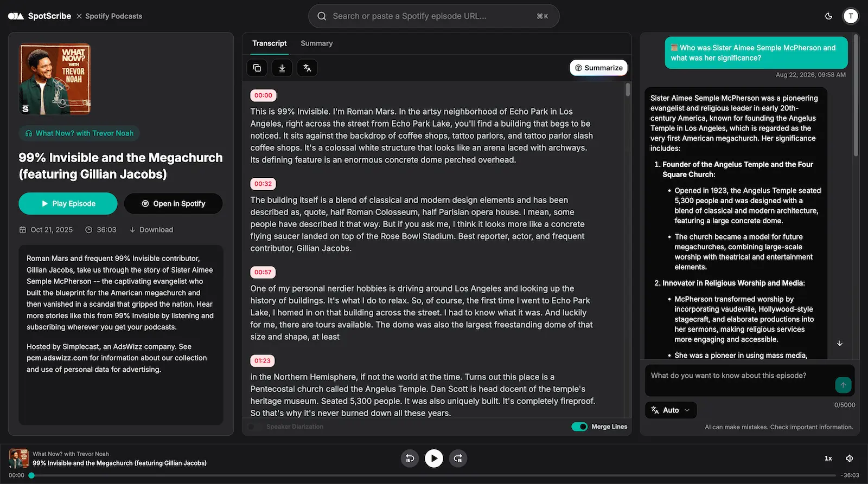Select the Transcript tab

[270, 43]
